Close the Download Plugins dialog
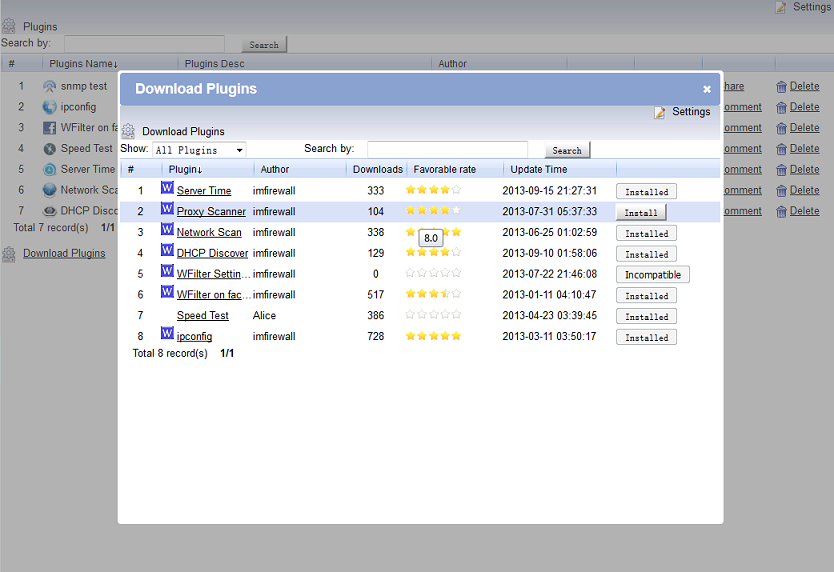 [x=707, y=89]
